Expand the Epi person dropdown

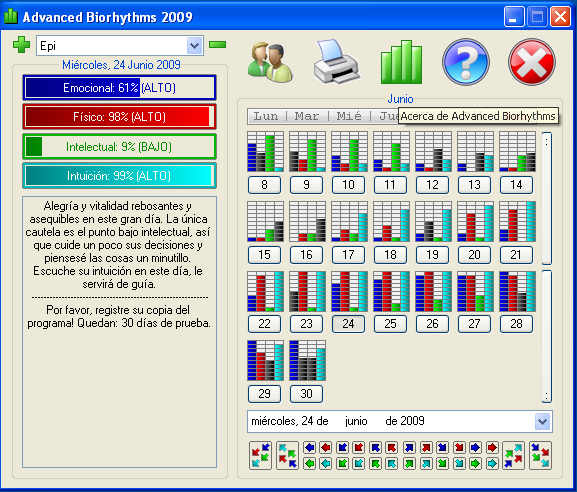tap(195, 46)
